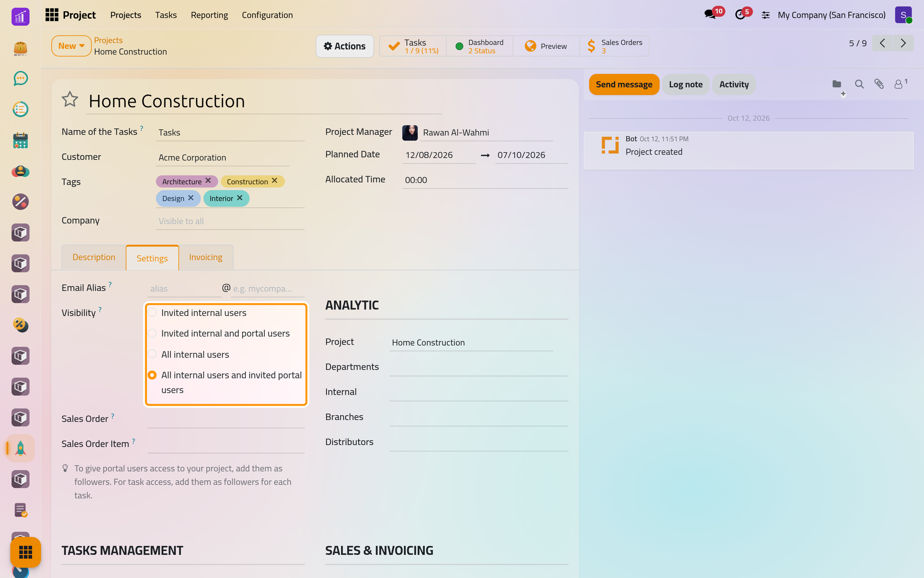Select All internal users and invited portal users
Screen dimensions: 924x578
152,375
